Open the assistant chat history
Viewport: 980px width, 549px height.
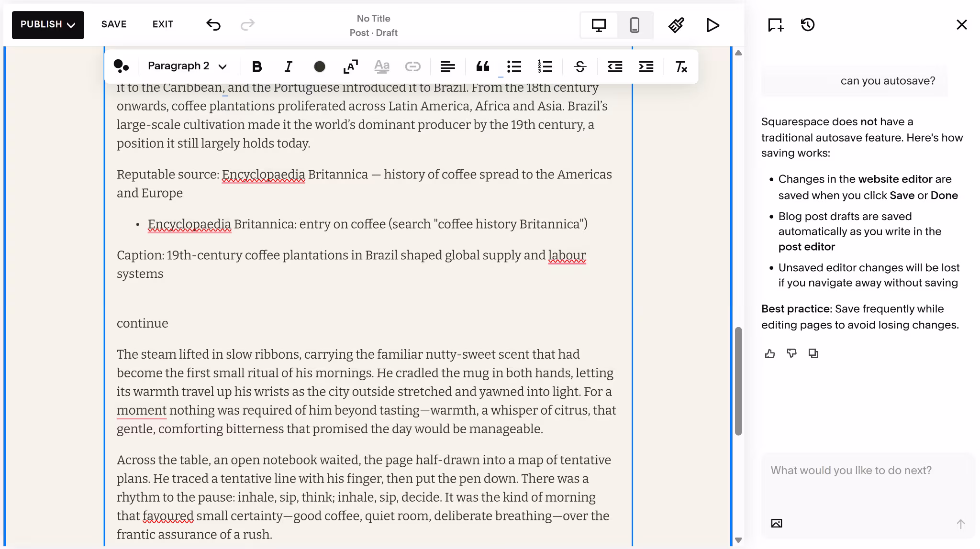(808, 24)
